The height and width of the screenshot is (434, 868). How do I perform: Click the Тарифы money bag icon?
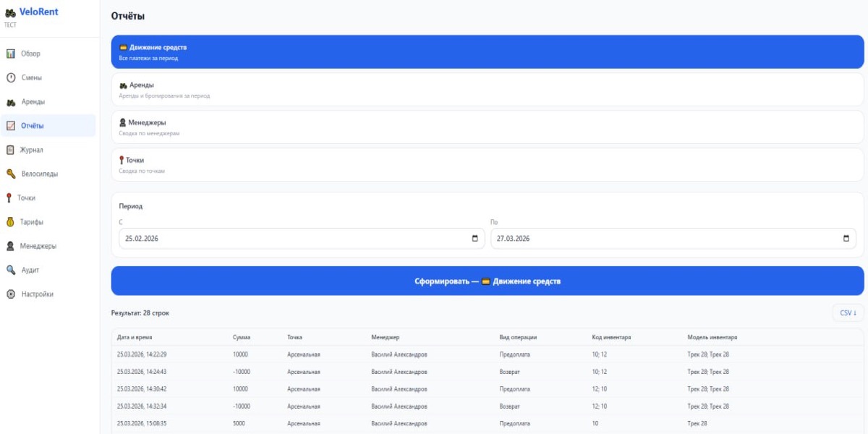pyautogui.click(x=11, y=222)
